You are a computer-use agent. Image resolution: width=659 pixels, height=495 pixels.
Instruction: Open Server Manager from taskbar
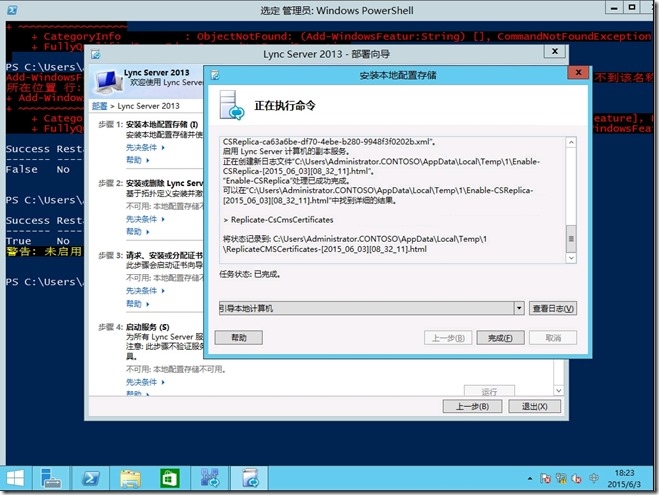(51, 479)
